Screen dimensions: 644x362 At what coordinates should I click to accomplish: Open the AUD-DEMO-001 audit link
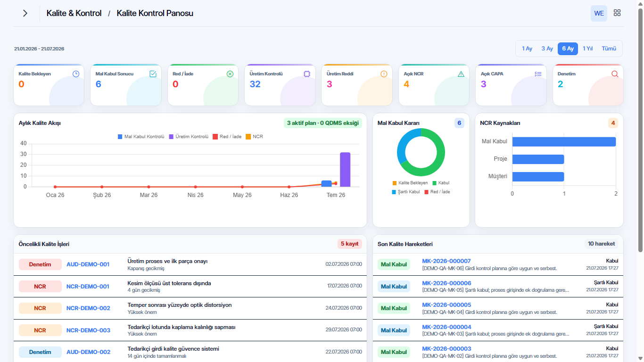tap(88, 264)
